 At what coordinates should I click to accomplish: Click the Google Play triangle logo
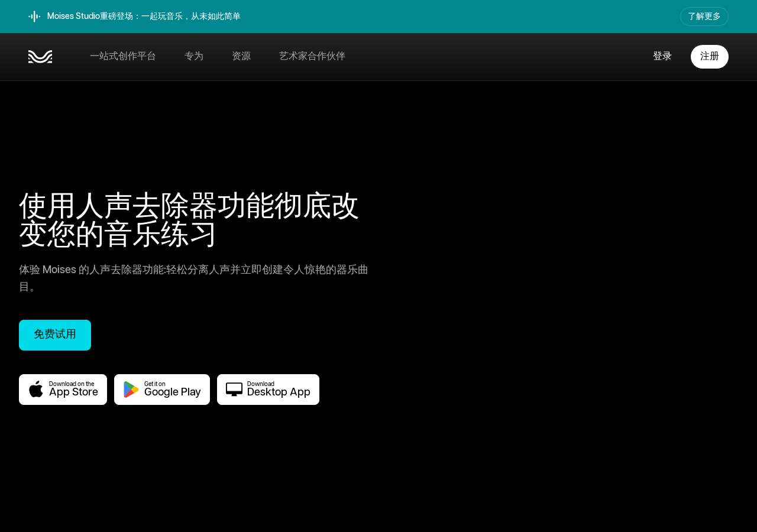tap(131, 390)
